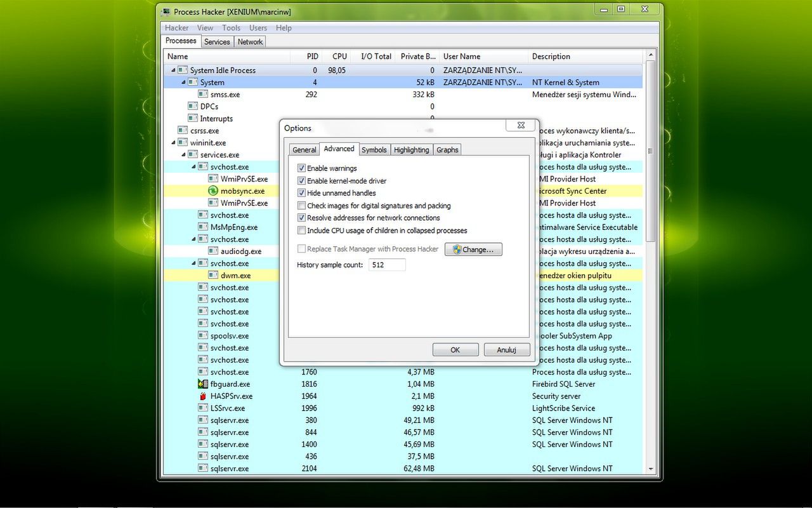Select the 'LightScribe Service' description cell
This screenshot has width=812, height=508.
[564, 408]
